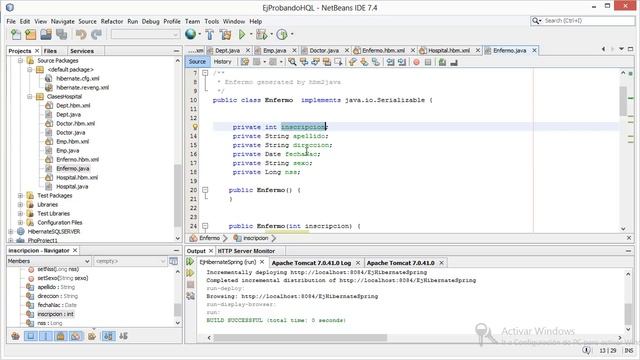Click the Uncomment lines icon in editor toolbar
Image resolution: width=640 pixels, height=360 pixels.
(453, 62)
